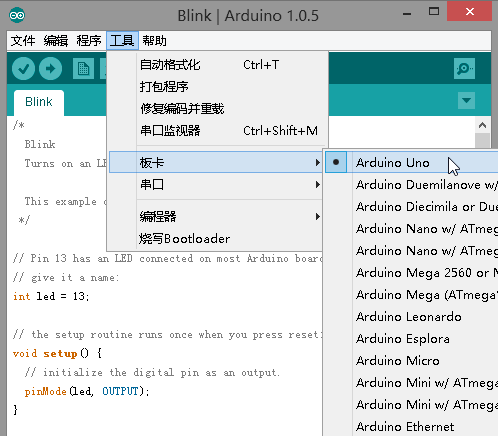Viewport: 498px width, 436px height.
Task: Expand the 板卡 submenu arrow
Action: pos(318,162)
